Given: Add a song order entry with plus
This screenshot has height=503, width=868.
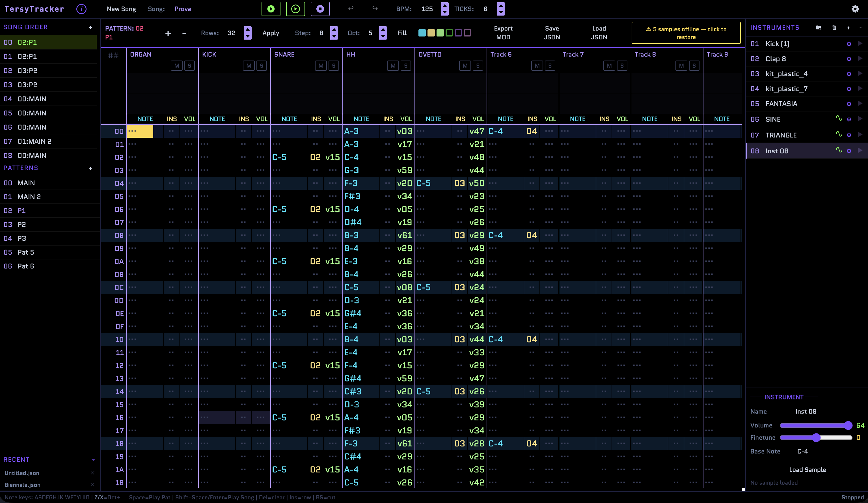Looking at the screenshot, I should pos(90,27).
